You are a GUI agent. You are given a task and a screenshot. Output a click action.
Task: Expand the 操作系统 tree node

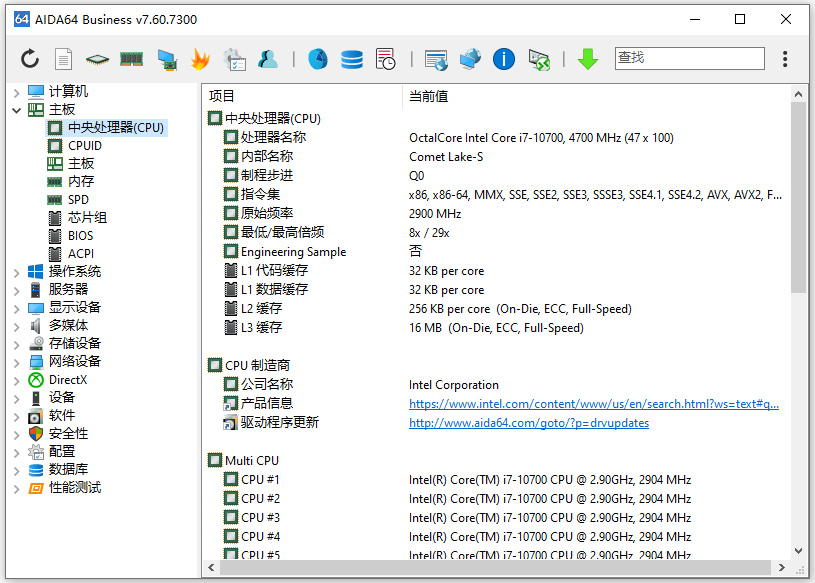(16, 272)
